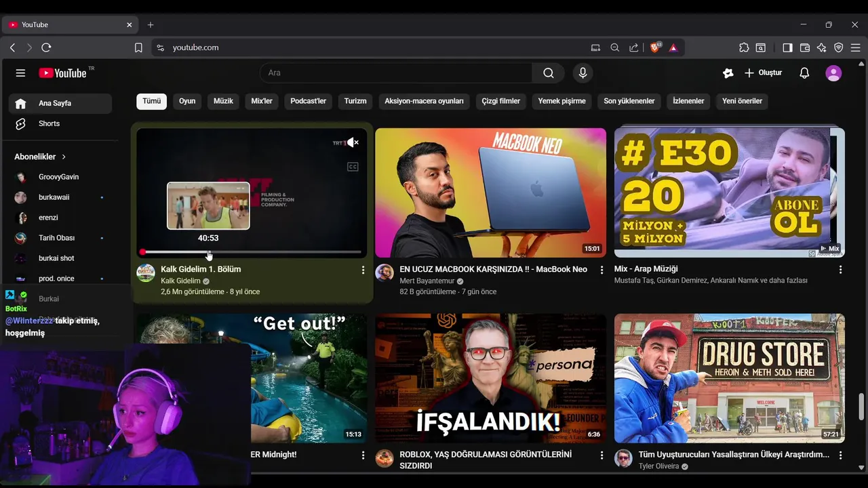Open options for Mix - Arap Müziği
The height and width of the screenshot is (488, 868).
click(x=840, y=270)
